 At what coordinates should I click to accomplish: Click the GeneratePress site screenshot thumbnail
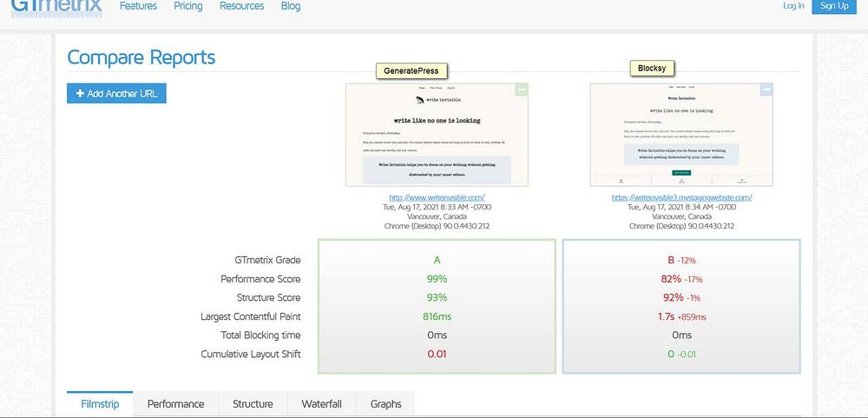[x=437, y=135]
